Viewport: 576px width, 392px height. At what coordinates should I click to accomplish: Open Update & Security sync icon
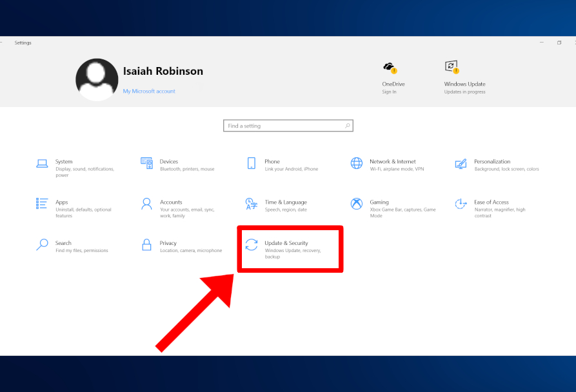click(x=252, y=244)
